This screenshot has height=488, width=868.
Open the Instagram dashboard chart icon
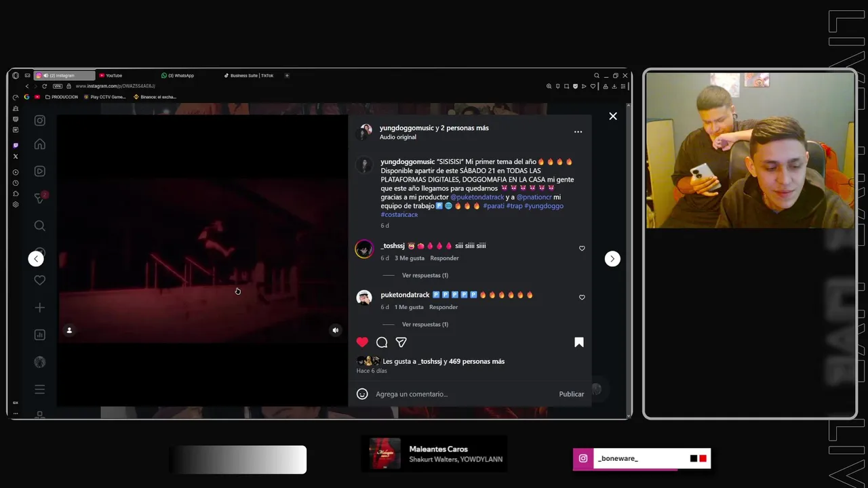click(40, 335)
